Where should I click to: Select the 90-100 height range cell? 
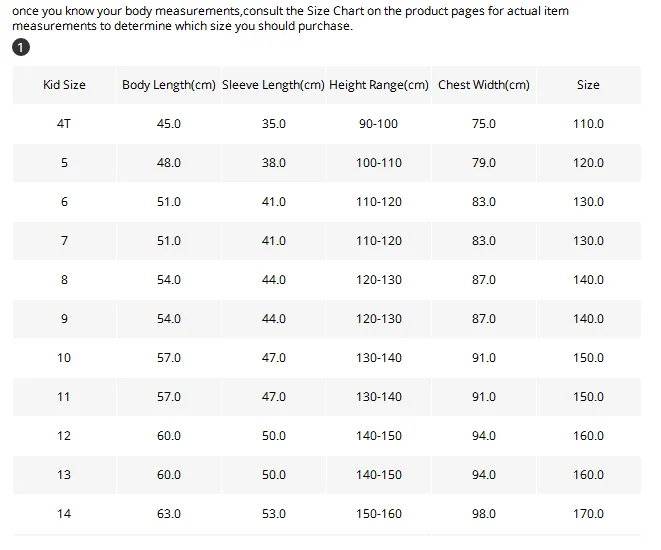click(x=379, y=124)
